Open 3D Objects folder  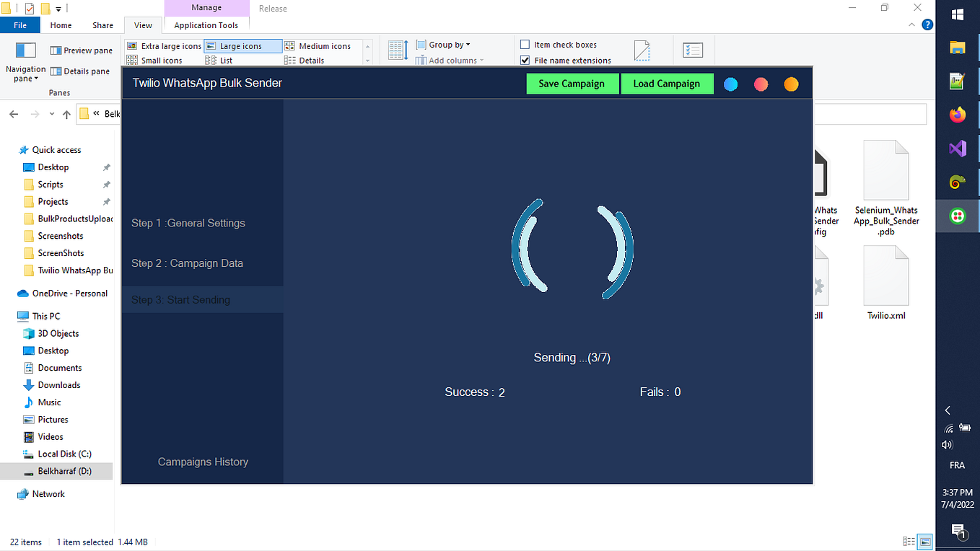(x=51, y=333)
